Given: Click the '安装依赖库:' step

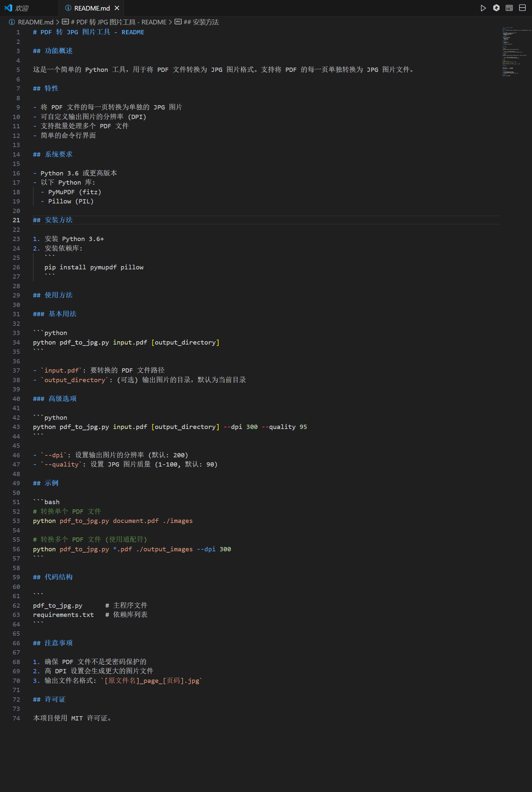Looking at the screenshot, I should [x=63, y=248].
